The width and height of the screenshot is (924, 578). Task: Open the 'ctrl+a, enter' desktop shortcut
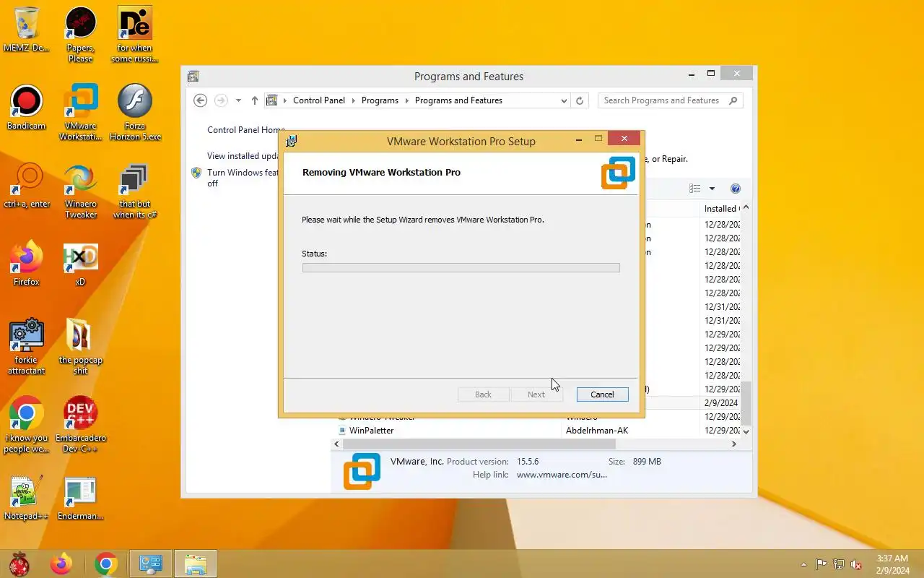coord(27,186)
